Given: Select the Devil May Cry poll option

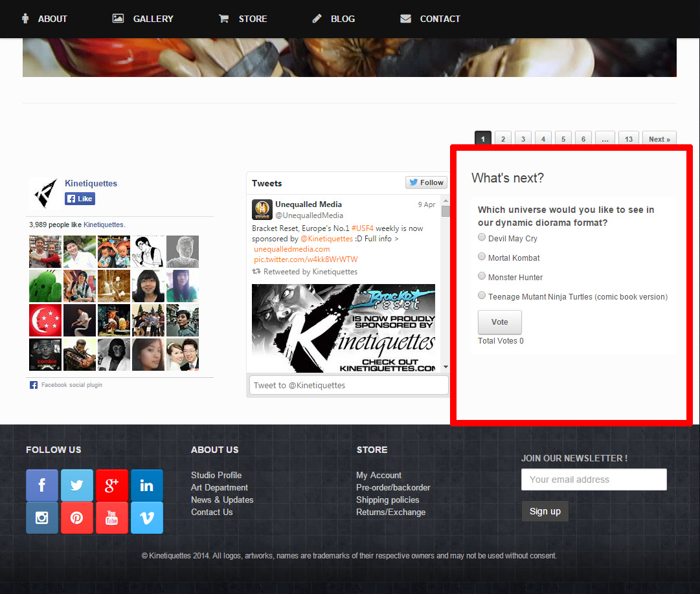Looking at the screenshot, I should (482, 237).
